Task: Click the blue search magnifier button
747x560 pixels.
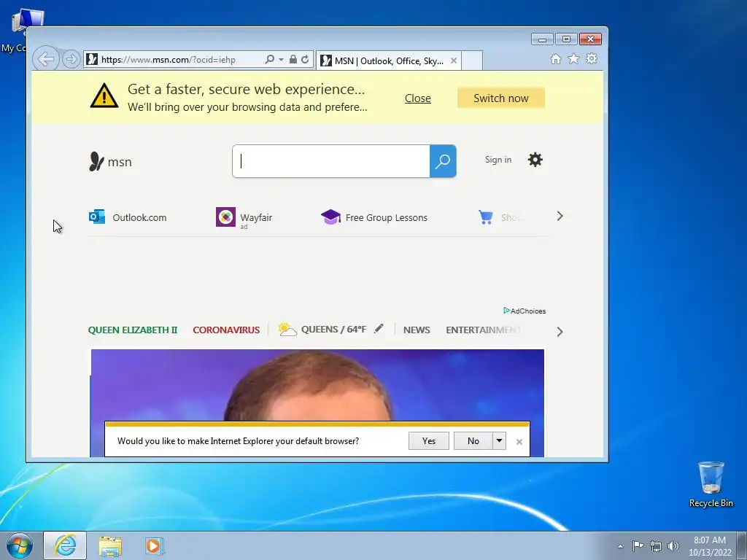Action: click(443, 161)
